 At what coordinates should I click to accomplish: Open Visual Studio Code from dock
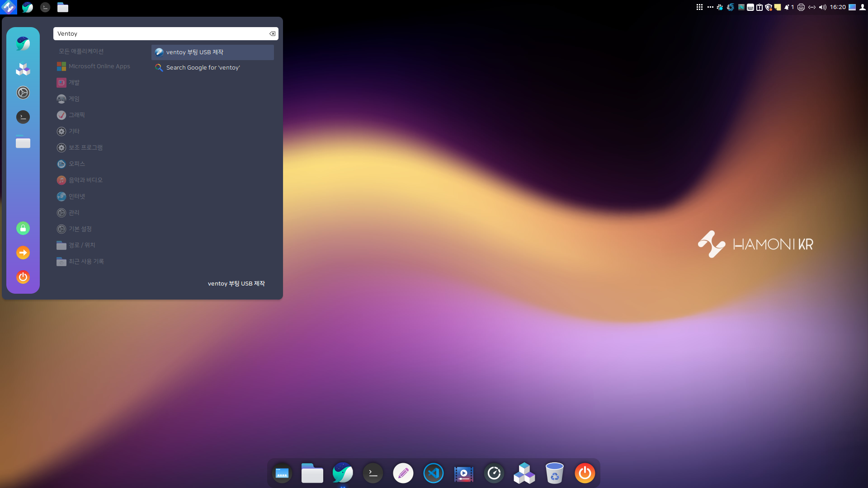point(433,473)
